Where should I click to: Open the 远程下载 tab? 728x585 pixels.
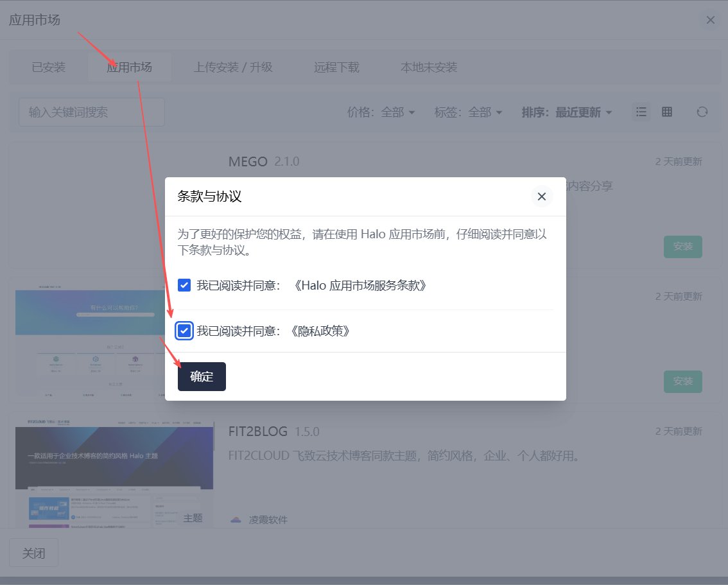point(336,67)
